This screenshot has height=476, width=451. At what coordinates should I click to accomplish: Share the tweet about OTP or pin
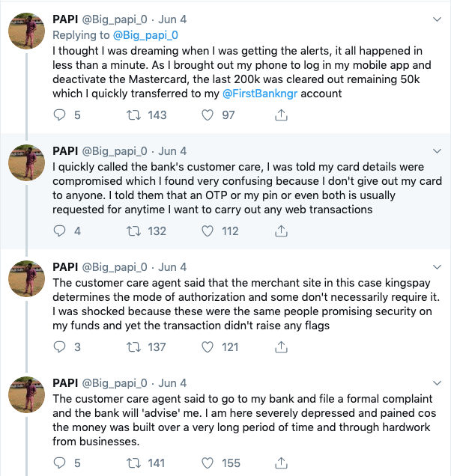[282, 231]
